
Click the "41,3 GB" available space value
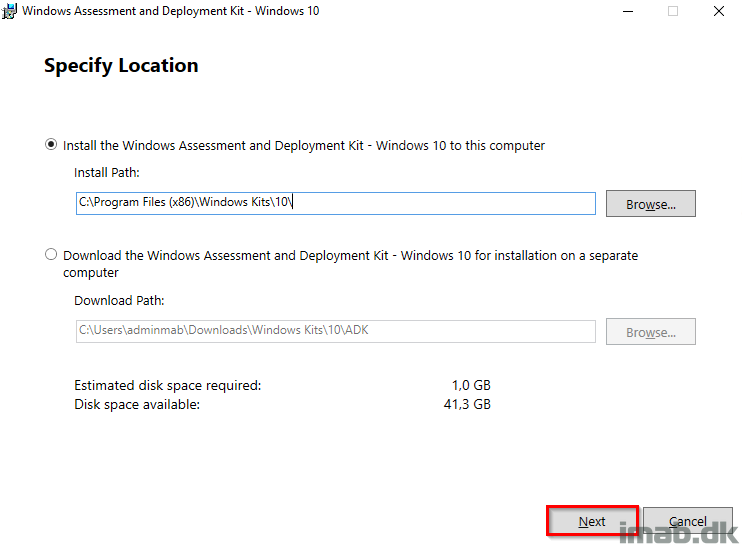click(x=468, y=404)
